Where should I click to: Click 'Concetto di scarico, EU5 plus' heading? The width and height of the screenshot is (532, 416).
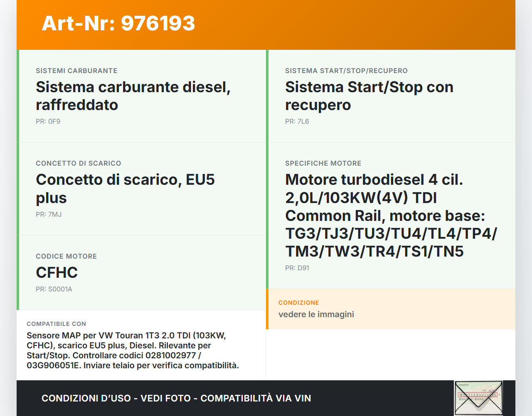tap(125, 188)
